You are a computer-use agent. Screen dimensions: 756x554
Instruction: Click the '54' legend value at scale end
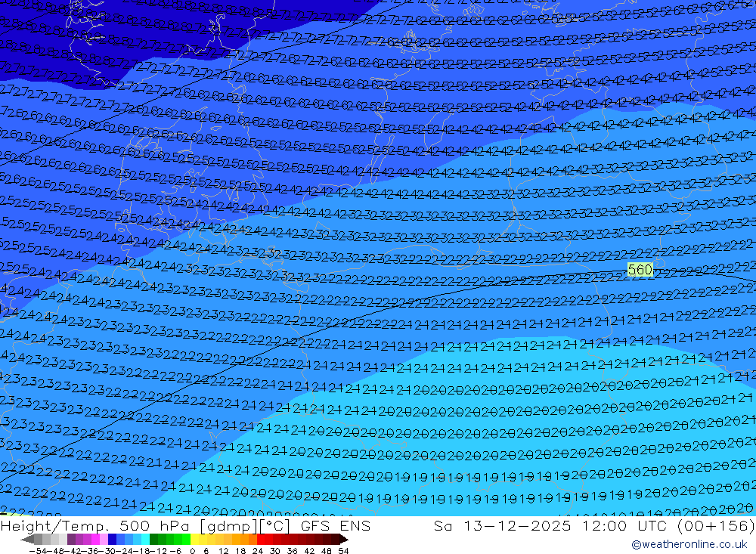coord(343,551)
